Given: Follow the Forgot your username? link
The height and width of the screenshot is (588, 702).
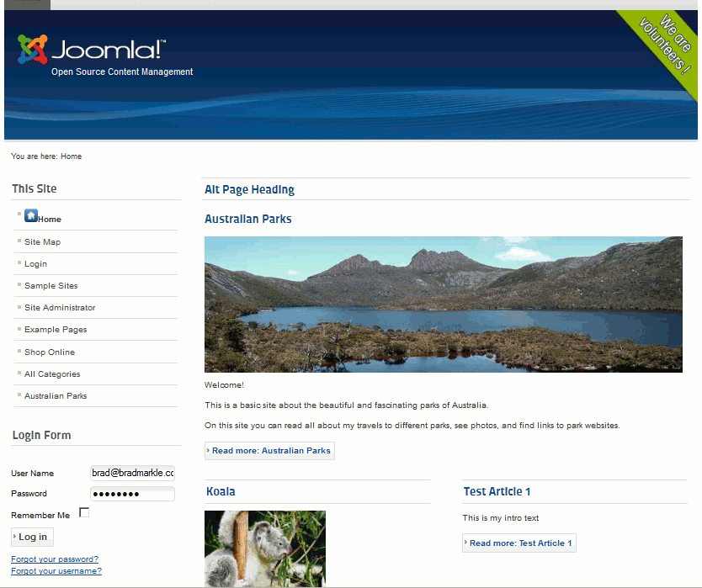Looking at the screenshot, I should (x=56, y=571).
